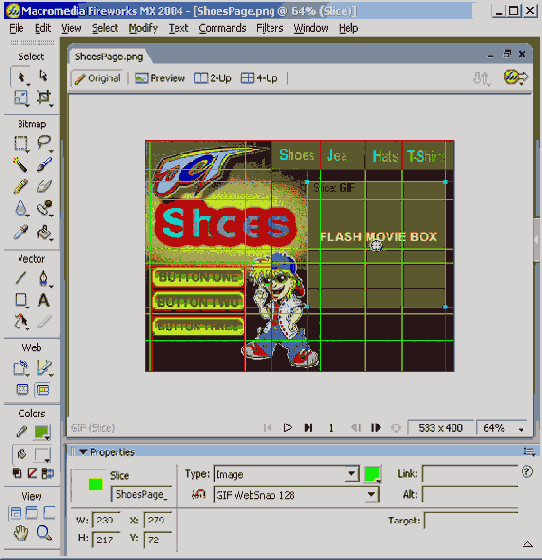Expand the GIF WebSnap 128 export dropdown

point(296,495)
